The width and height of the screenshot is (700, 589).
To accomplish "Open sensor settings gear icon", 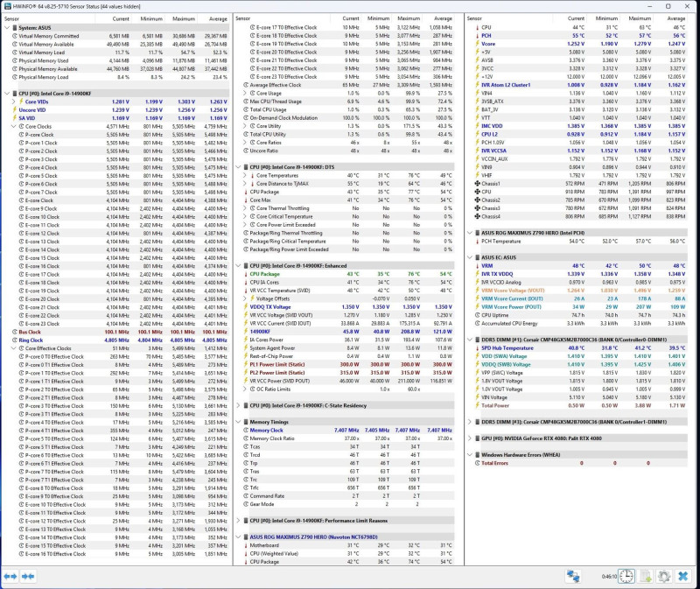I will [664, 577].
